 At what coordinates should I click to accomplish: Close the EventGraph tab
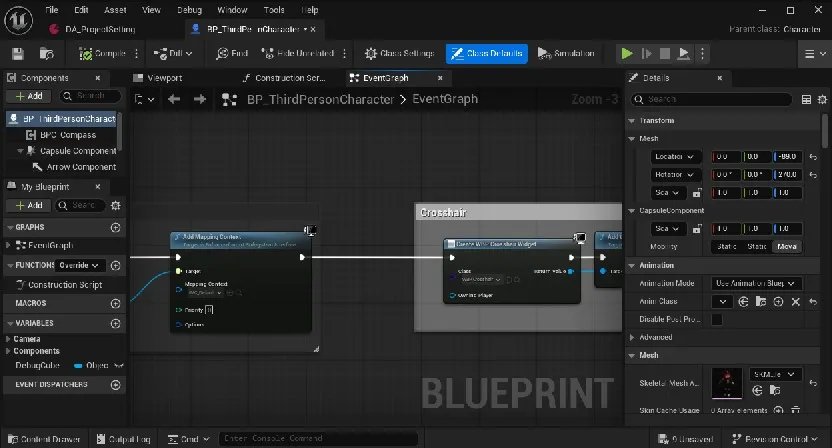click(x=440, y=78)
